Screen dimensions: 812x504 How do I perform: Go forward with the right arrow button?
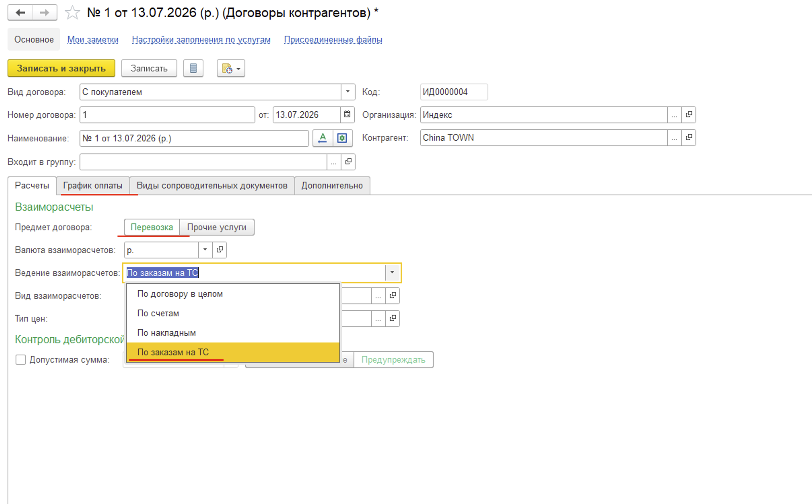pos(45,13)
